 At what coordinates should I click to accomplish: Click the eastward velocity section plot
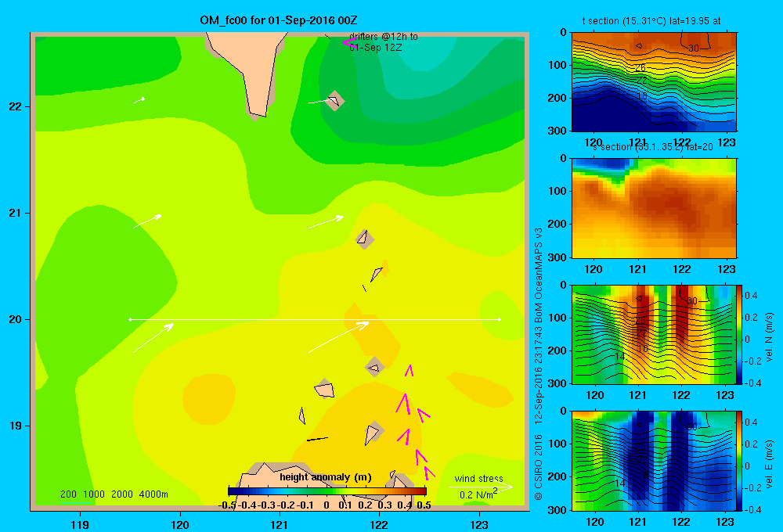tap(654, 460)
